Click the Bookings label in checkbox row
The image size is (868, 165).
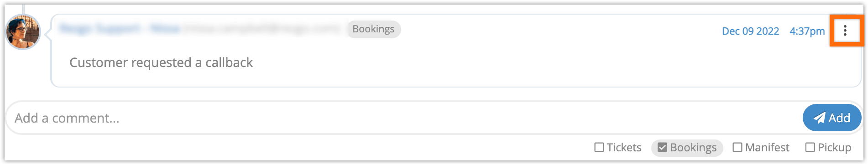pyautogui.click(x=693, y=147)
